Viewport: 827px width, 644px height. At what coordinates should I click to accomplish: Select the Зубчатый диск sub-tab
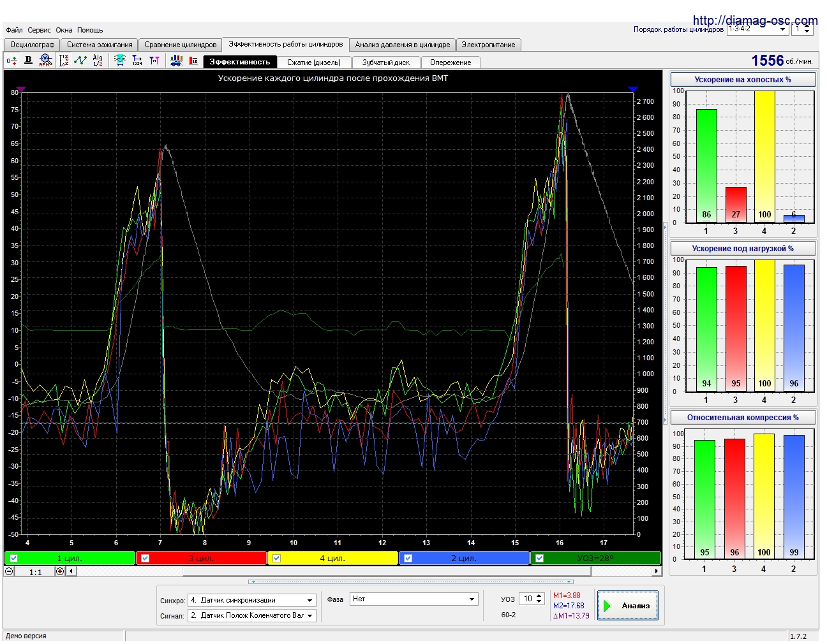point(386,62)
